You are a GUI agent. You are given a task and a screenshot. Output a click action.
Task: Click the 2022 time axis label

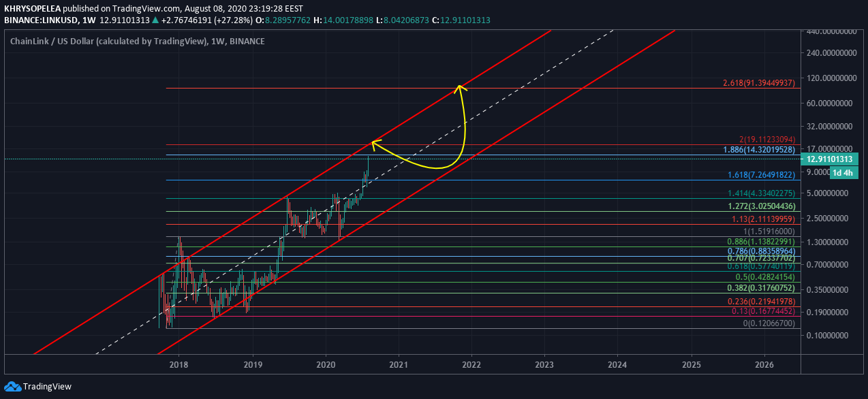pos(471,364)
